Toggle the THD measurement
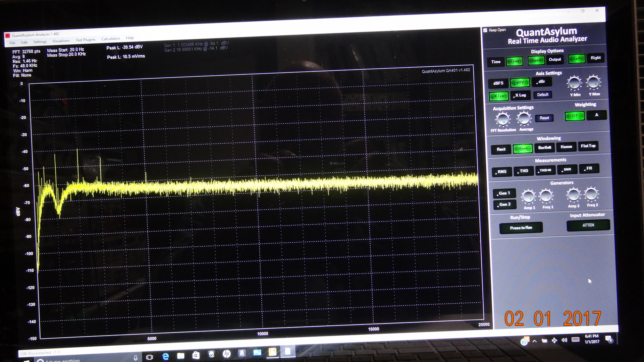The width and height of the screenshot is (644, 362). 523,171
